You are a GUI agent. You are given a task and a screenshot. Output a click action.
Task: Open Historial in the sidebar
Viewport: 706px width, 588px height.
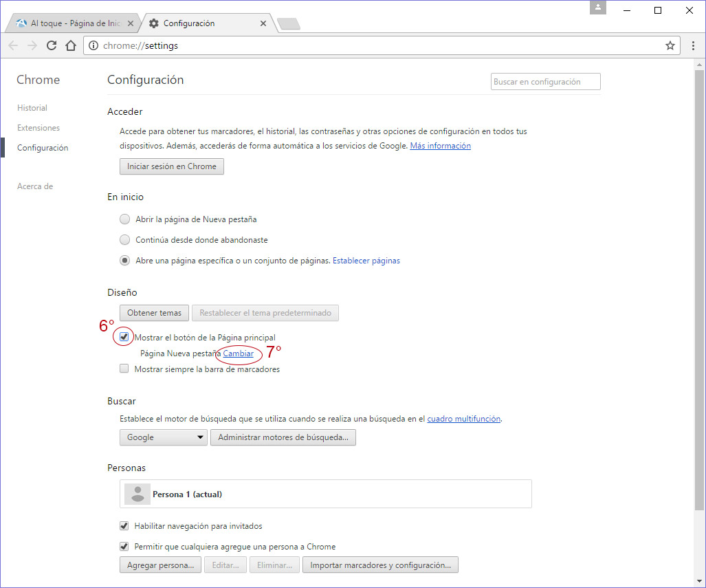(32, 108)
